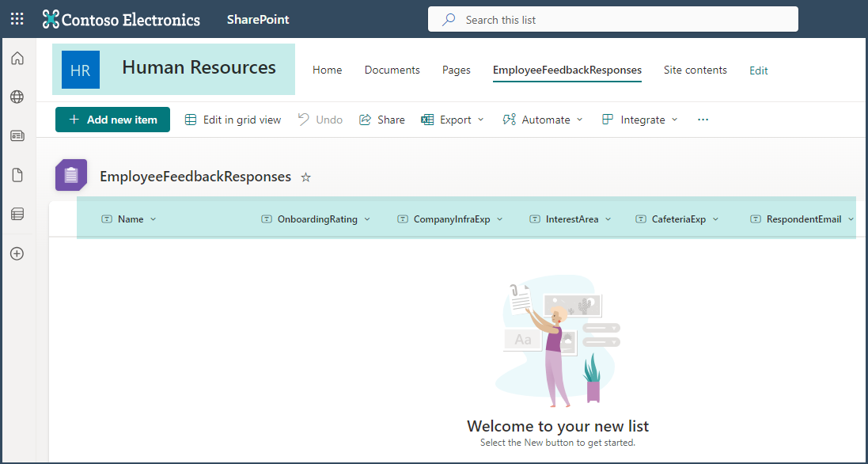Open the news feed icon in sidebar
This screenshot has width=868, height=464.
pyautogui.click(x=17, y=136)
